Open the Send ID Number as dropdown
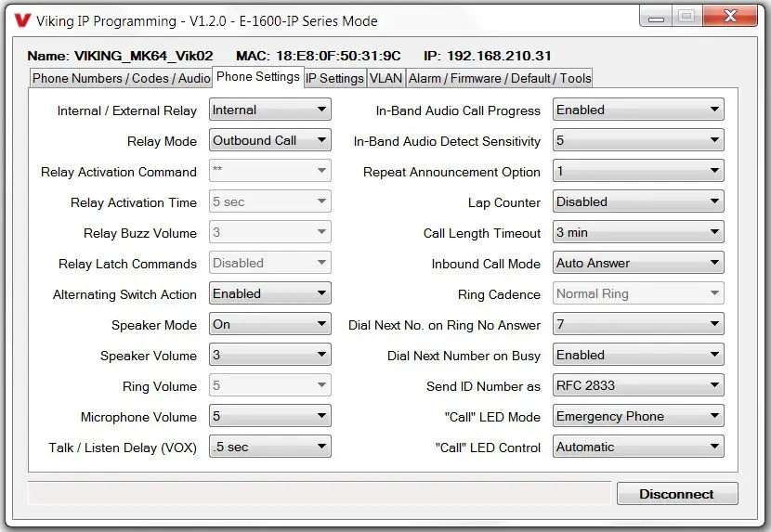Viewport: 771px width, 532px height. [638, 385]
